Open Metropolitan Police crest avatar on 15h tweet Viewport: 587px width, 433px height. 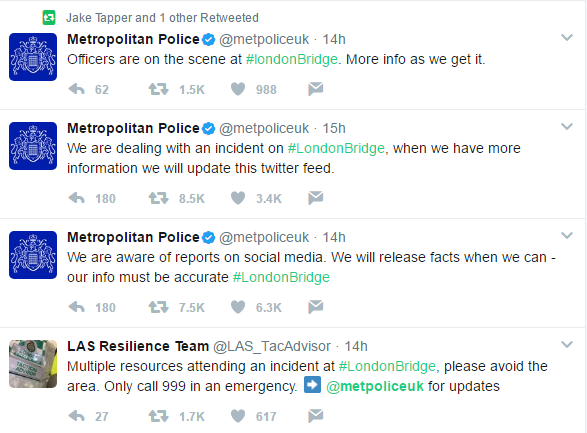click(x=33, y=146)
